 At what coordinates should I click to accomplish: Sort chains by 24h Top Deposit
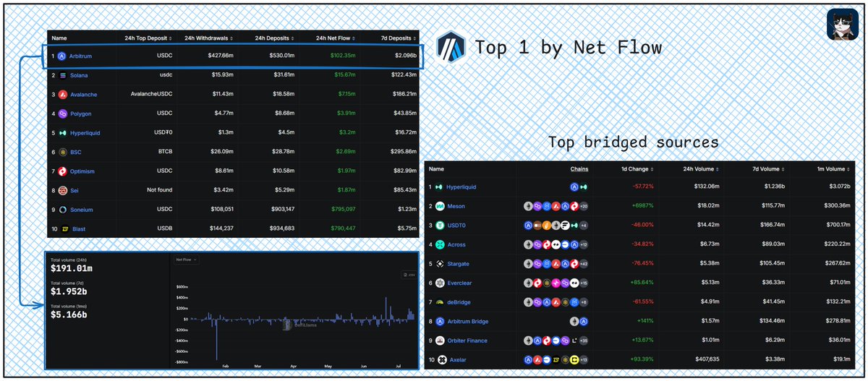[x=149, y=38]
